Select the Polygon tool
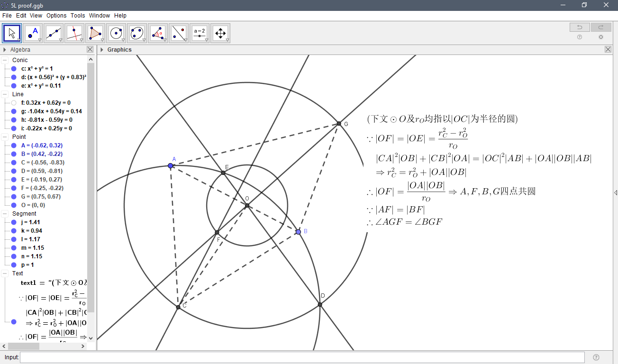Image resolution: width=618 pixels, height=364 pixels. pyautogui.click(x=95, y=33)
